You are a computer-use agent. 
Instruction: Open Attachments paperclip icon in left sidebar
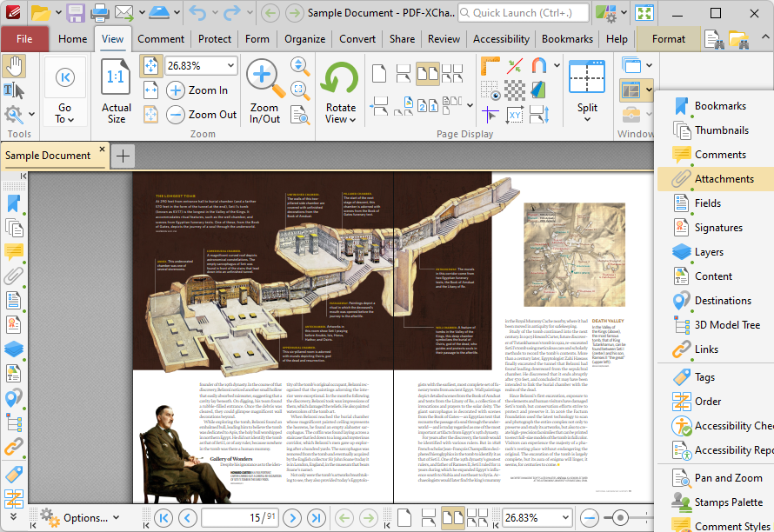pos(14,276)
